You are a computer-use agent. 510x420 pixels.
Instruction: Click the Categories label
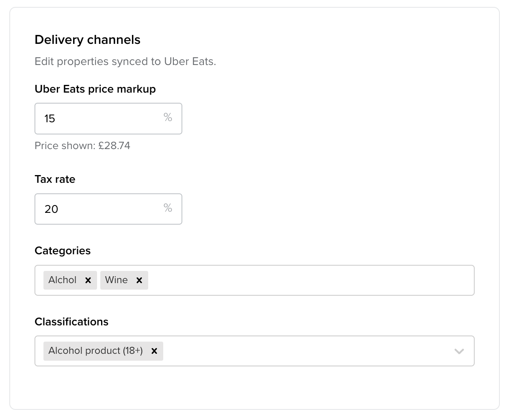tap(63, 251)
